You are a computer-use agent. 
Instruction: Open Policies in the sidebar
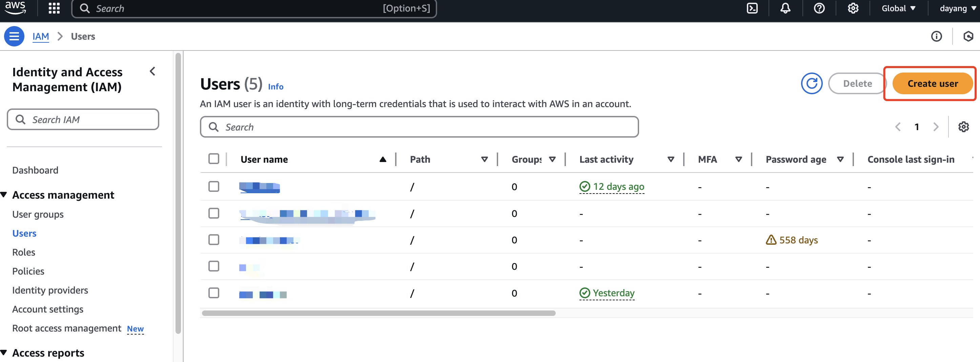point(28,271)
